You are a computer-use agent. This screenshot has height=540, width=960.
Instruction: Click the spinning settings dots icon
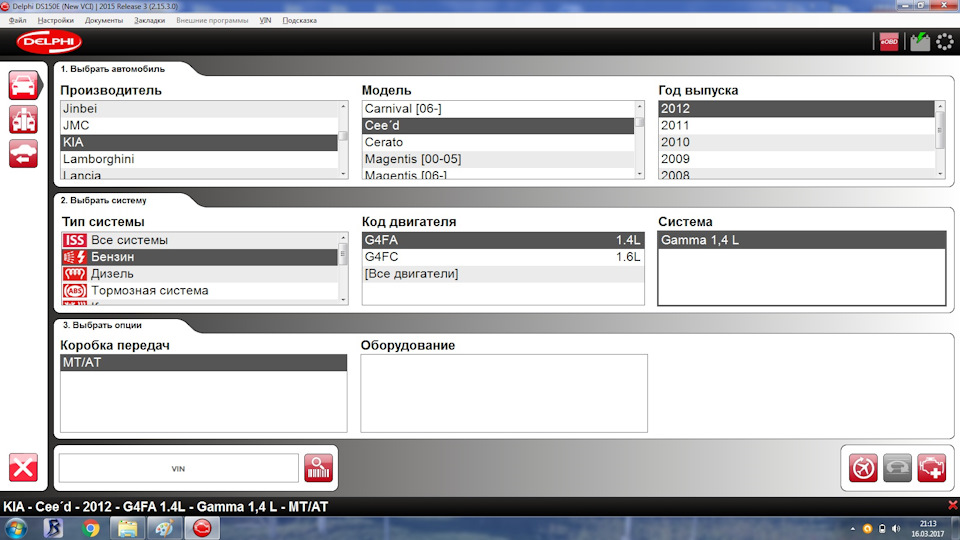coord(945,42)
